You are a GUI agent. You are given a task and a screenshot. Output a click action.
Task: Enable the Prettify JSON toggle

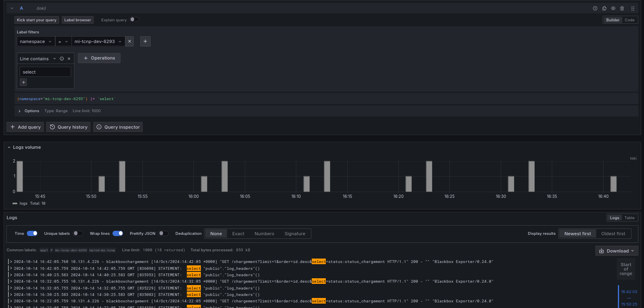pos(163,234)
